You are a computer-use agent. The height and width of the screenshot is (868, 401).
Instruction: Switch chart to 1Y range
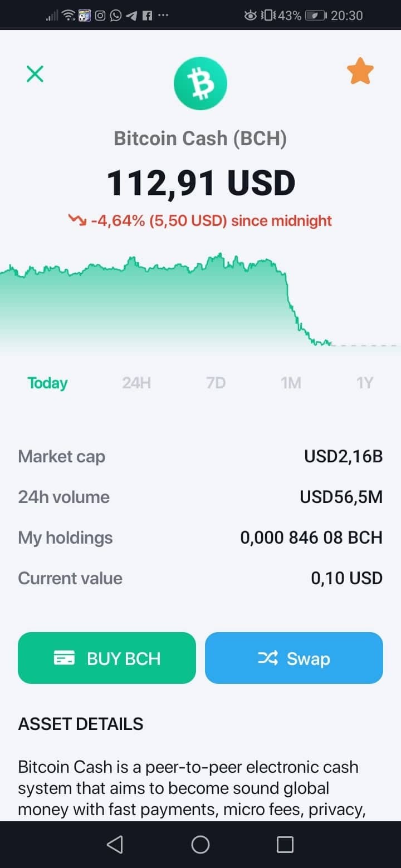[365, 383]
